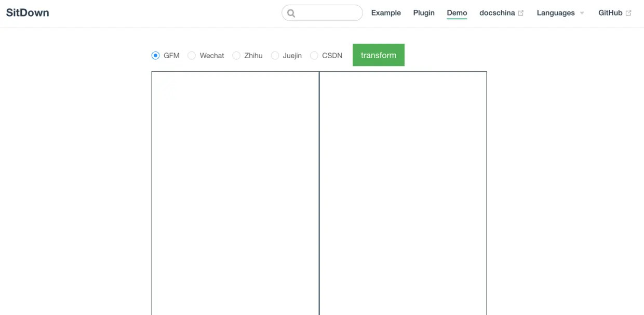Open the GitHub link

pyautogui.click(x=615, y=13)
